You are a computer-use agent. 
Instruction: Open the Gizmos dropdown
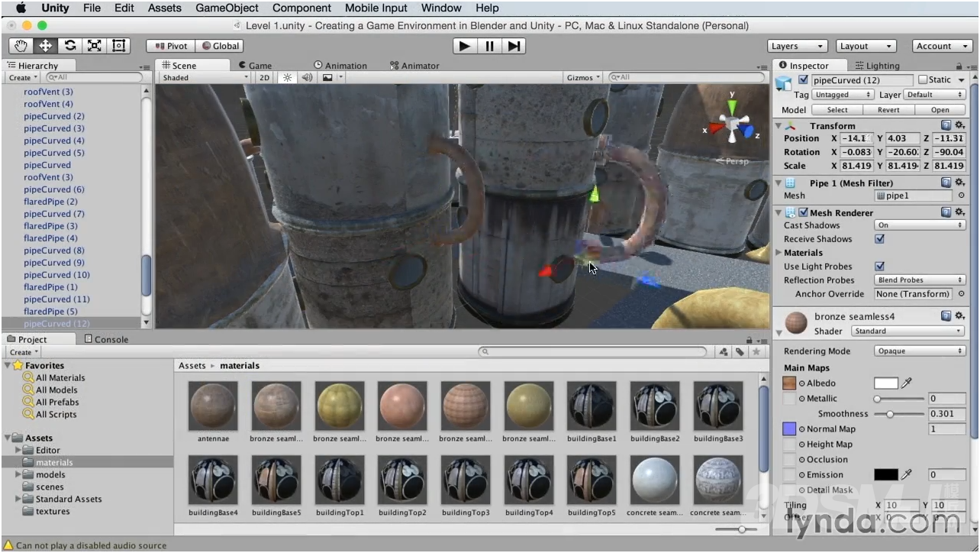584,77
